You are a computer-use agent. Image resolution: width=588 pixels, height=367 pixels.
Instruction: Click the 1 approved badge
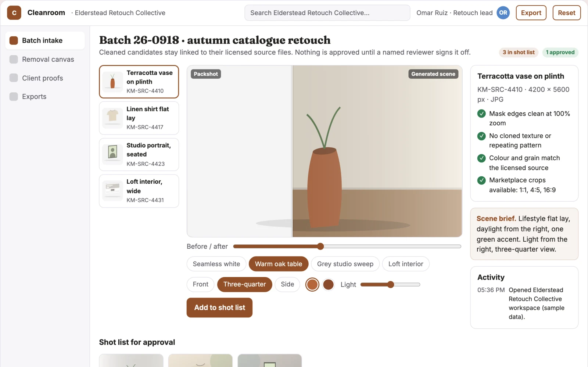560,52
